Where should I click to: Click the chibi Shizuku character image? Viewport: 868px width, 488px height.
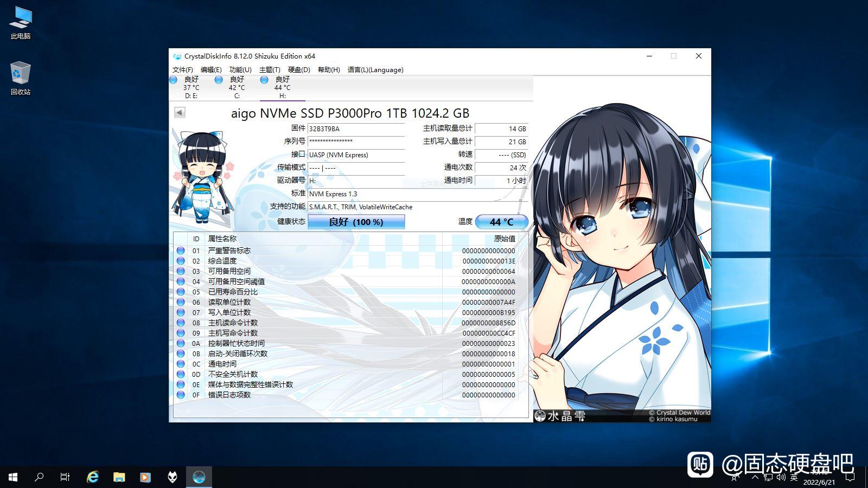click(202, 177)
